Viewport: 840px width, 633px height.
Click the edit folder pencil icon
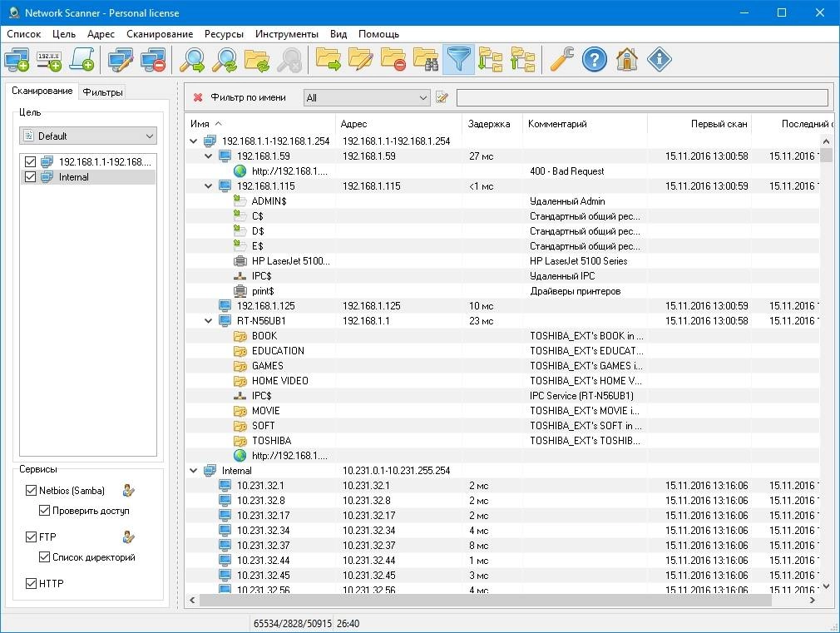pyautogui.click(x=361, y=60)
